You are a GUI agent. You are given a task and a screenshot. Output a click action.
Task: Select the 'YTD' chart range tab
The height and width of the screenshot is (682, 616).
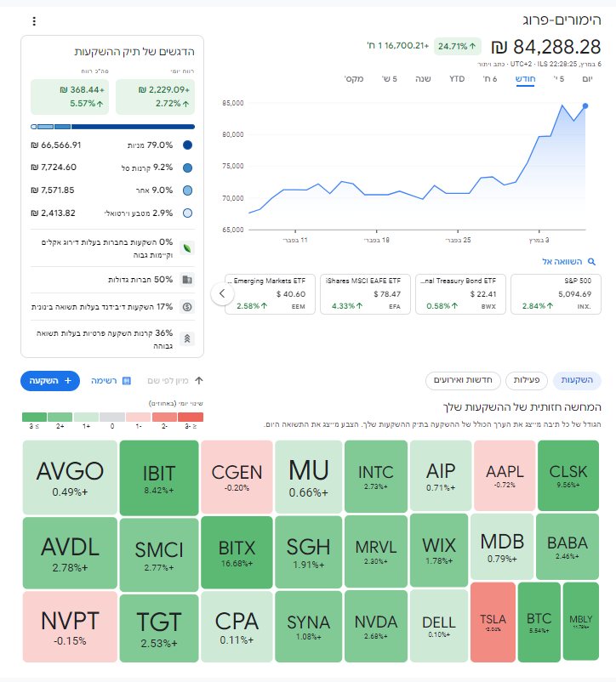[457, 79]
